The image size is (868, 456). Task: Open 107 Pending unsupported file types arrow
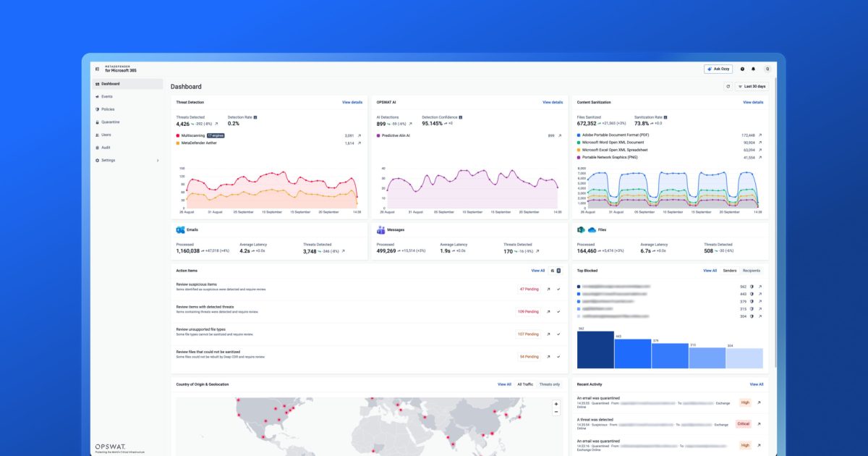(548, 334)
